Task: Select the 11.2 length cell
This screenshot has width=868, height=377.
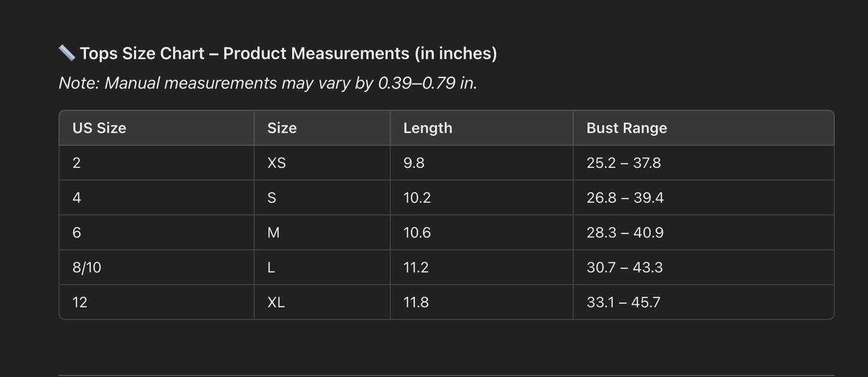Action: [x=416, y=268]
